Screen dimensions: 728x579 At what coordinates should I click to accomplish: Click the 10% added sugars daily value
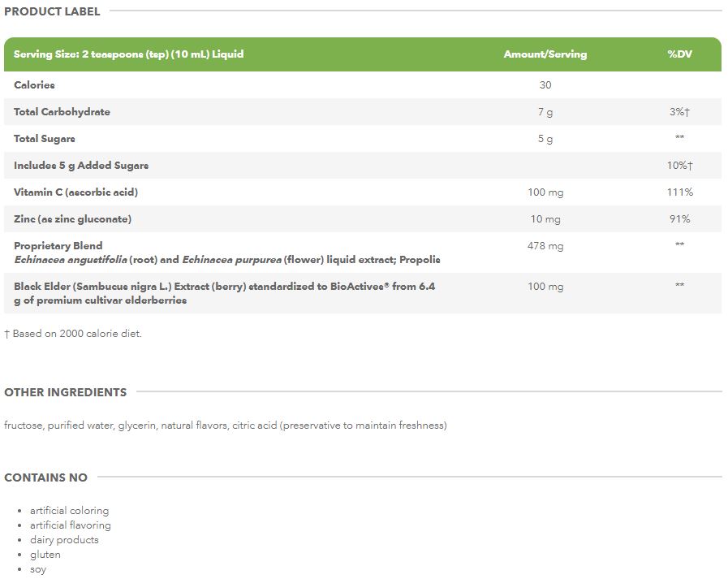pyautogui.click(x=679, y=165)
